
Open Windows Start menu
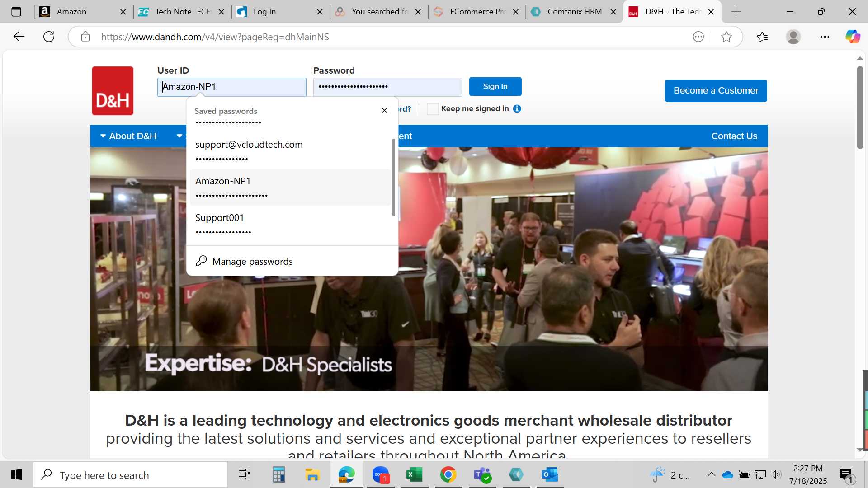(x=16, y=475)
